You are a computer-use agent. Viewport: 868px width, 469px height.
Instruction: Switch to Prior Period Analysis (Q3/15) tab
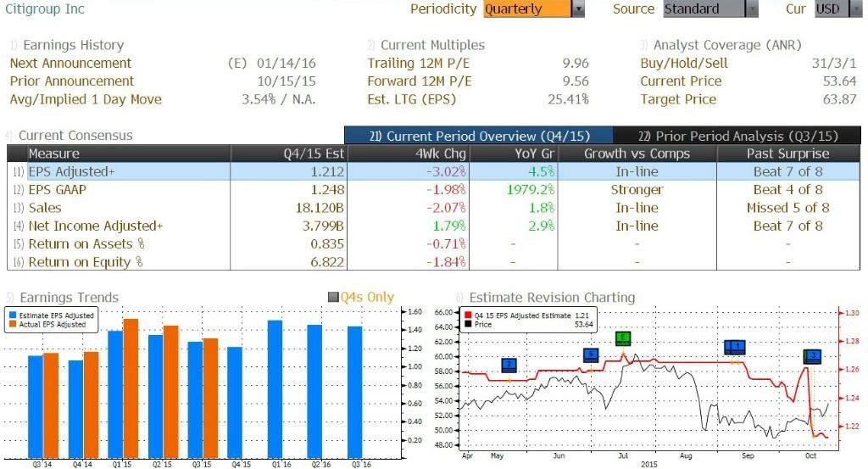[737, 136]
